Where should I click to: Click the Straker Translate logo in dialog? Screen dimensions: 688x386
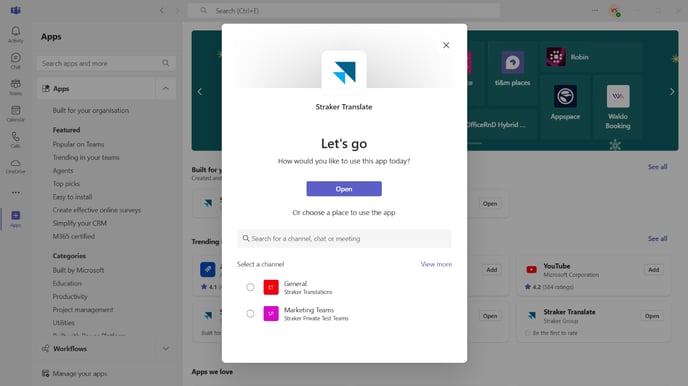coord(344,73)
